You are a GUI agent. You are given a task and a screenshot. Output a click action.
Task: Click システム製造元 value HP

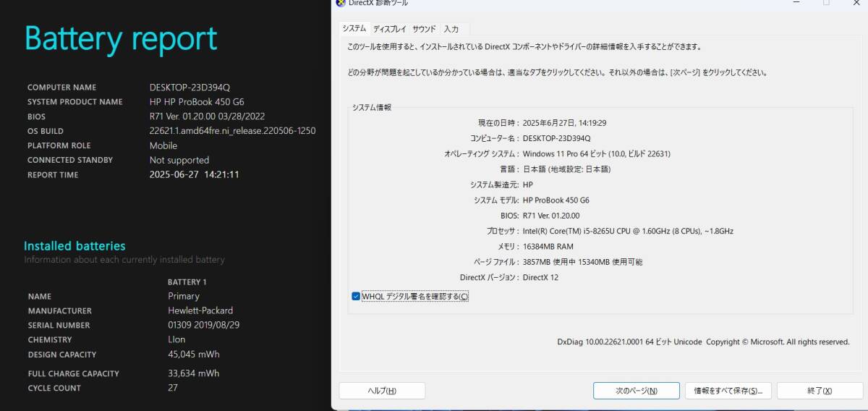pos(527,185)
